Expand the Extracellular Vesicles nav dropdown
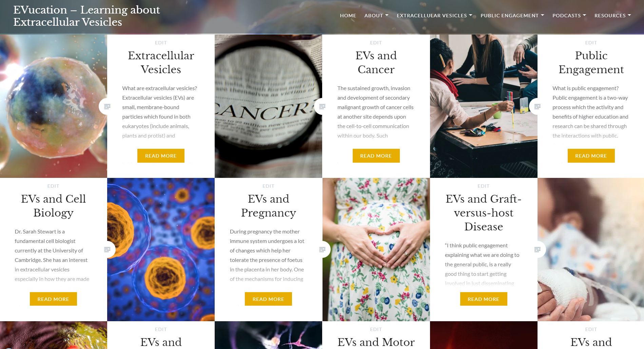This screenshot has height=349, width=644. point(434,16)
